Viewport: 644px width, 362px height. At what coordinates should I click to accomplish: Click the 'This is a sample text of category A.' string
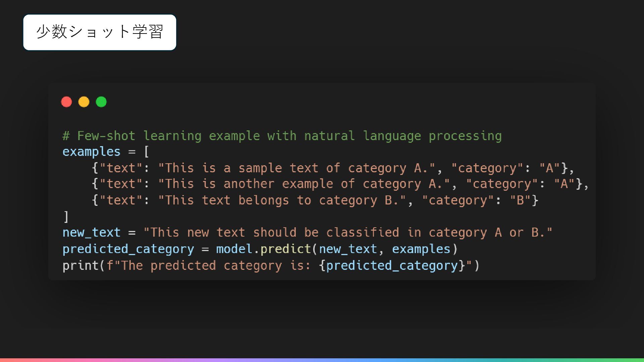pyautogui.click(x=297, y=168)
